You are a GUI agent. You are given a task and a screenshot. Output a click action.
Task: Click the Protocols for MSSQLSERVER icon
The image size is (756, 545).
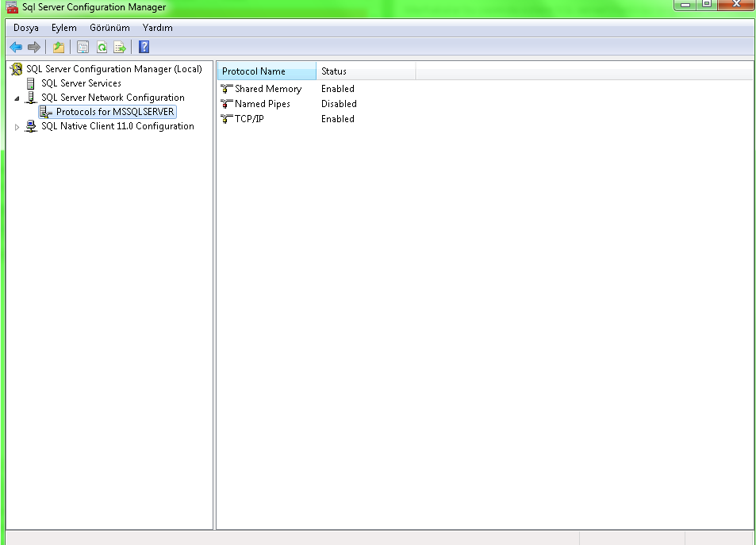coord(46,112)
